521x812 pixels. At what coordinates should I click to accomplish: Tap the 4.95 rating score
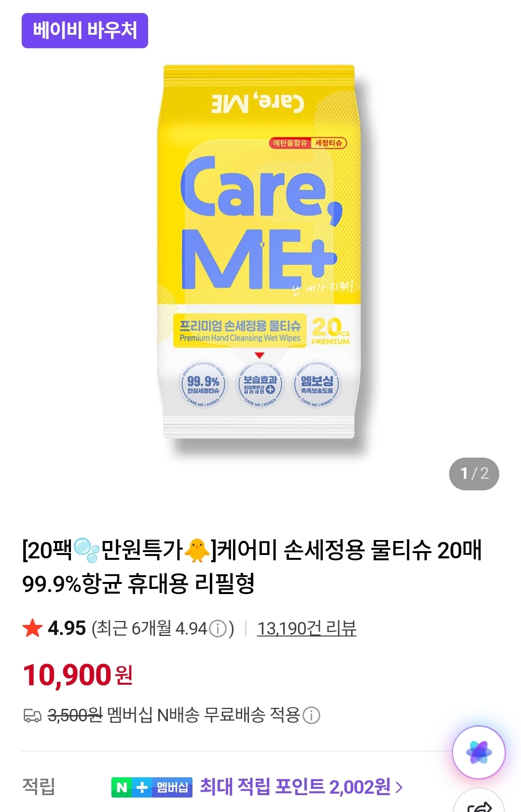coord(67,628)
